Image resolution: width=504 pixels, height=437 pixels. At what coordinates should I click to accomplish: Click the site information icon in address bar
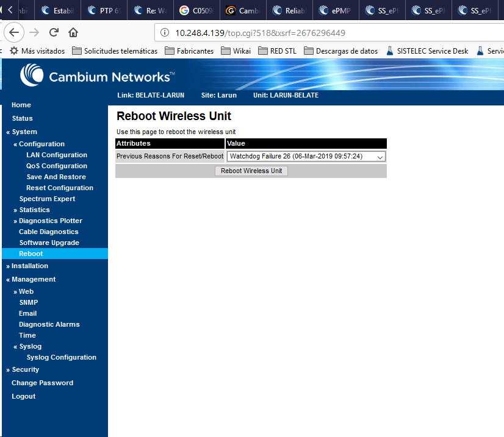coord(165,33)
